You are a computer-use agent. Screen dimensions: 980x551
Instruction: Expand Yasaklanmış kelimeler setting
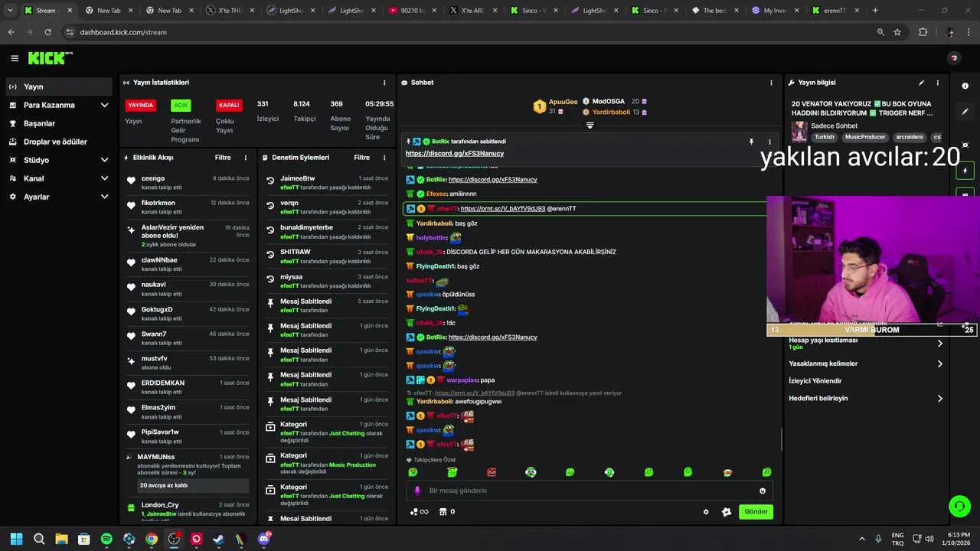point(866,364)
